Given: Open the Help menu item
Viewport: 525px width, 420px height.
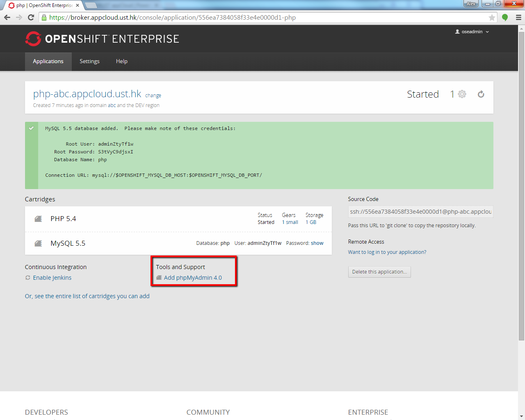Looking at the screenshot, I should 121,62.
